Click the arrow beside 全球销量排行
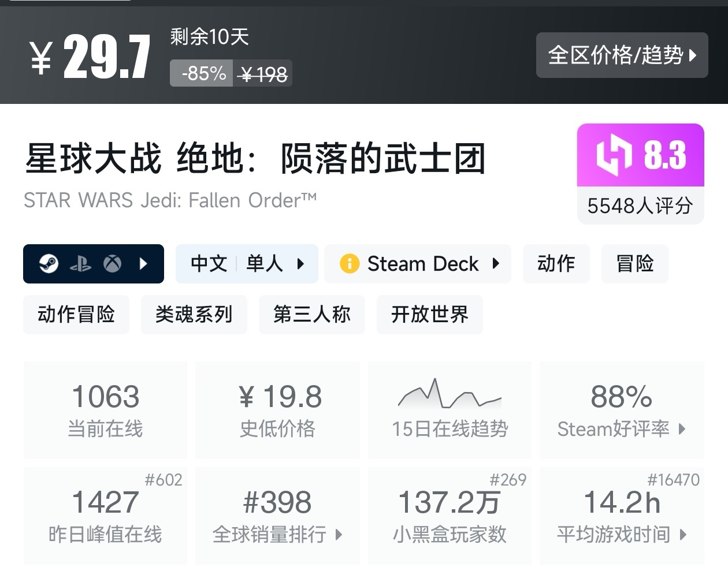This screenshot has height=571, width=728. [x=339, y=535]
